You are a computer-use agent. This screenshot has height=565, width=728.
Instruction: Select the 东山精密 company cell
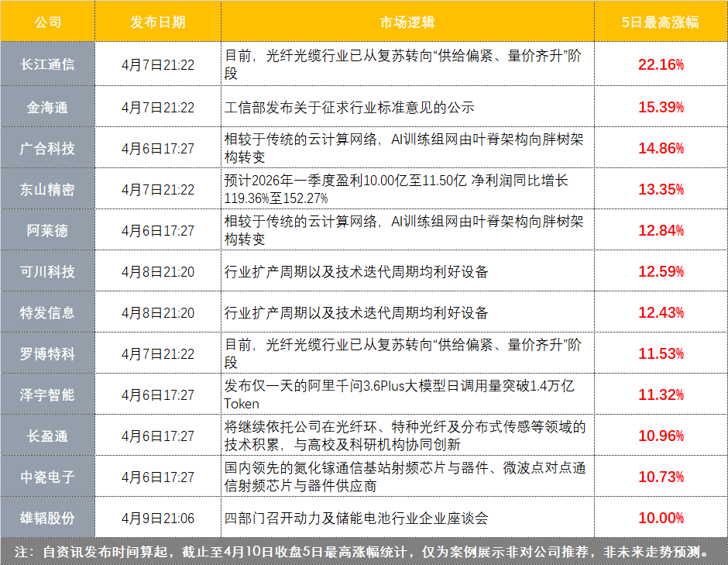click(47, 189)
